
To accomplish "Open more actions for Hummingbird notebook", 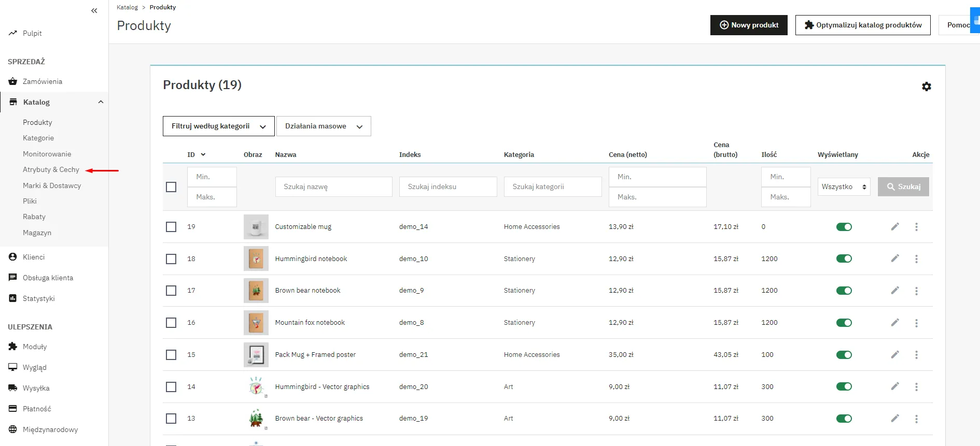I will coord(916,258).
